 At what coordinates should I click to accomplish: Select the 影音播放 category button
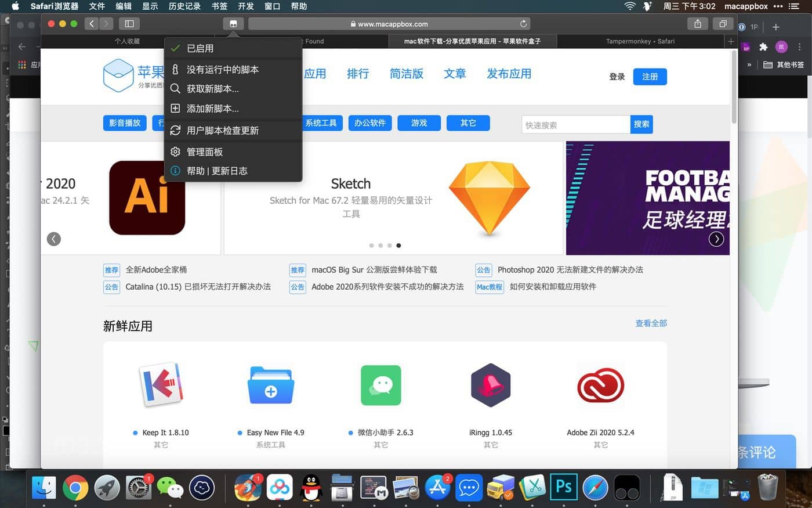(x=125, y=123)
